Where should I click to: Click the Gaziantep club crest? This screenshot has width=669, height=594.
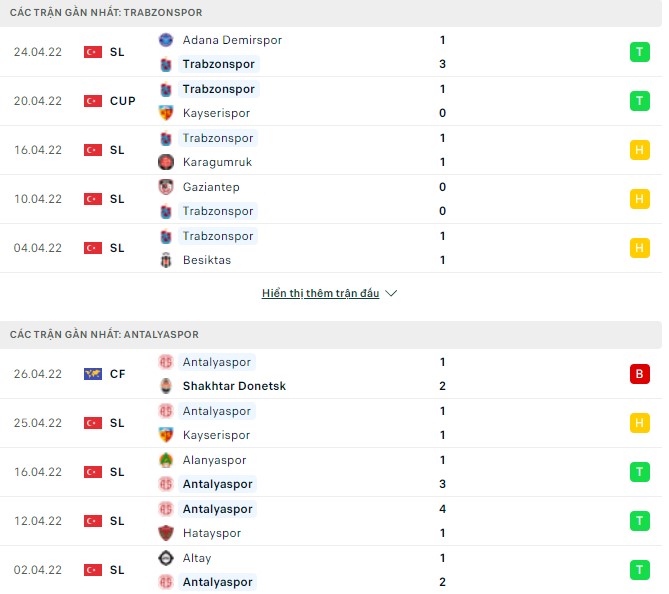pos(166,187)
